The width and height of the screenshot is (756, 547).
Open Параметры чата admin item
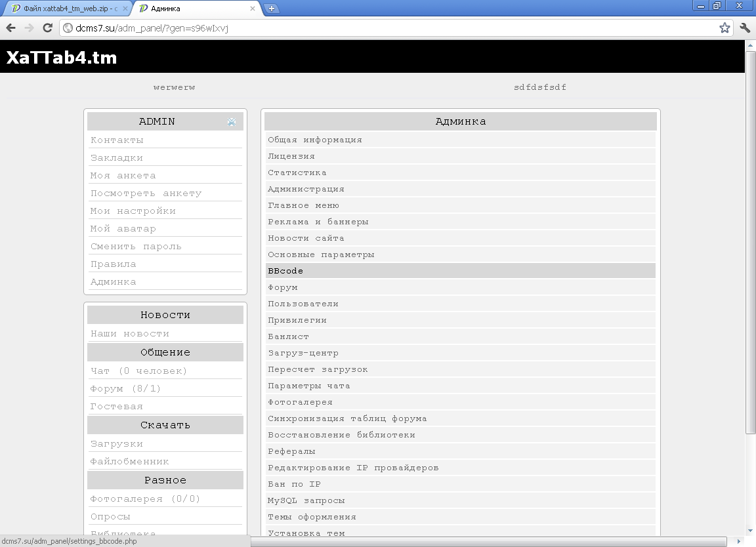point(461,386)
